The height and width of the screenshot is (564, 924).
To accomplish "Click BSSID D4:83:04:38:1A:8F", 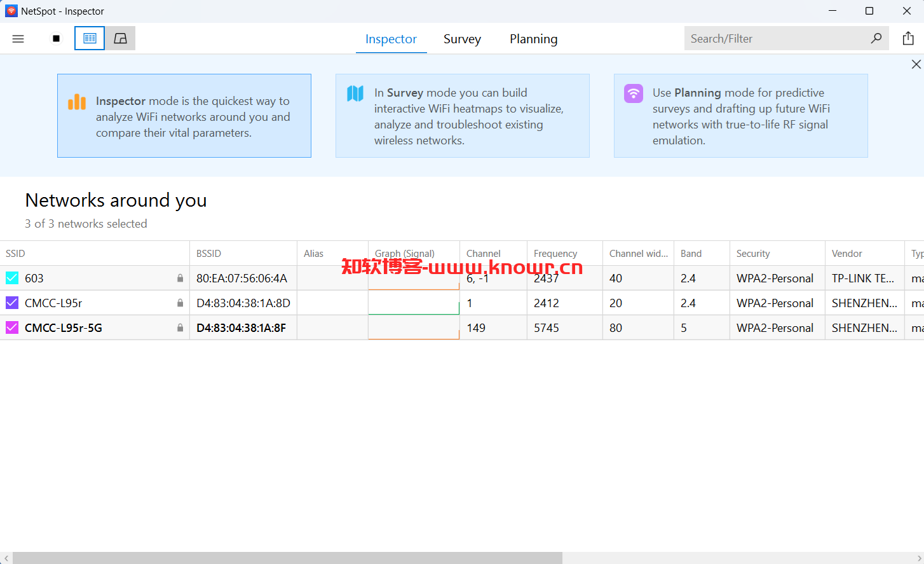I will [x=241, y=327].
